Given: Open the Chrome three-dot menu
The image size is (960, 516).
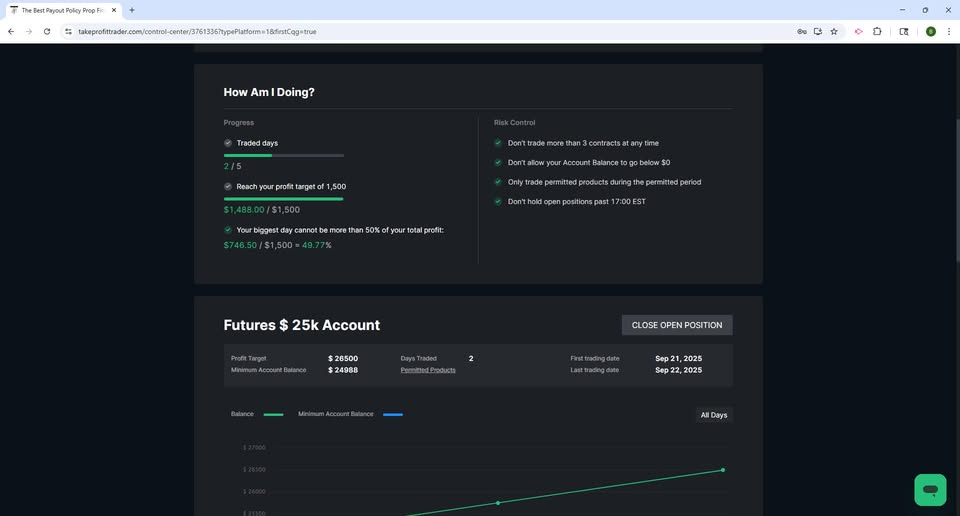Looking at the screenshot, I should (948, 31).
